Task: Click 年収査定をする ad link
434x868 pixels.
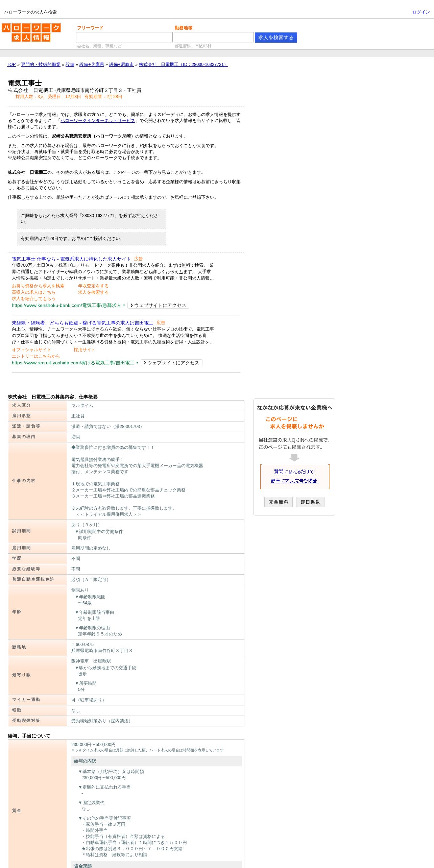Action: (93, 286)
